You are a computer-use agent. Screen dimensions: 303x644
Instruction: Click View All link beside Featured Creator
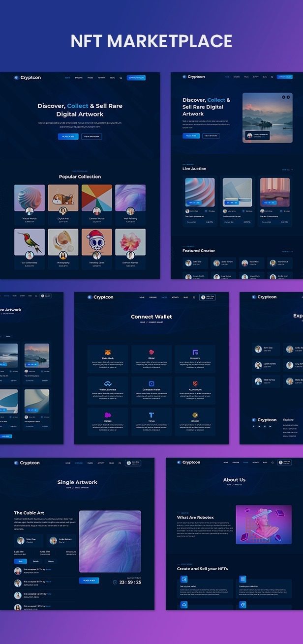[287, 251]
